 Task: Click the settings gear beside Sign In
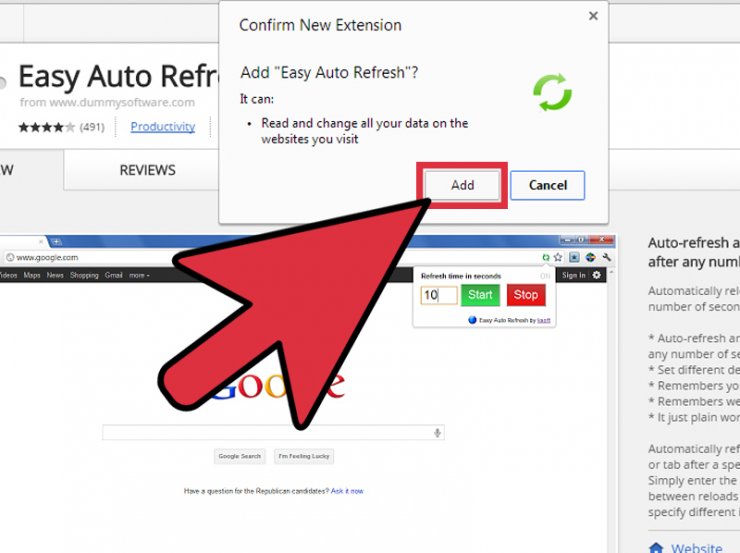click(597, 275)
